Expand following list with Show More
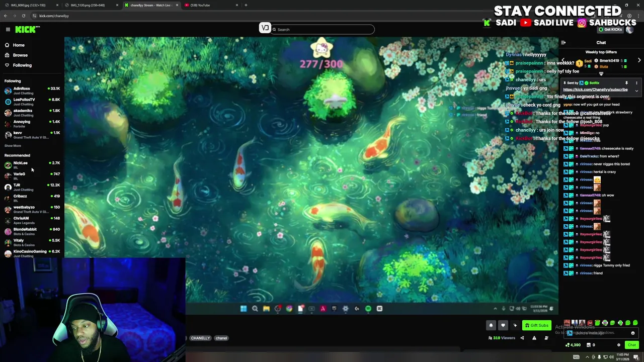Viewport: 644px width, 362px height. pos(13,146)
